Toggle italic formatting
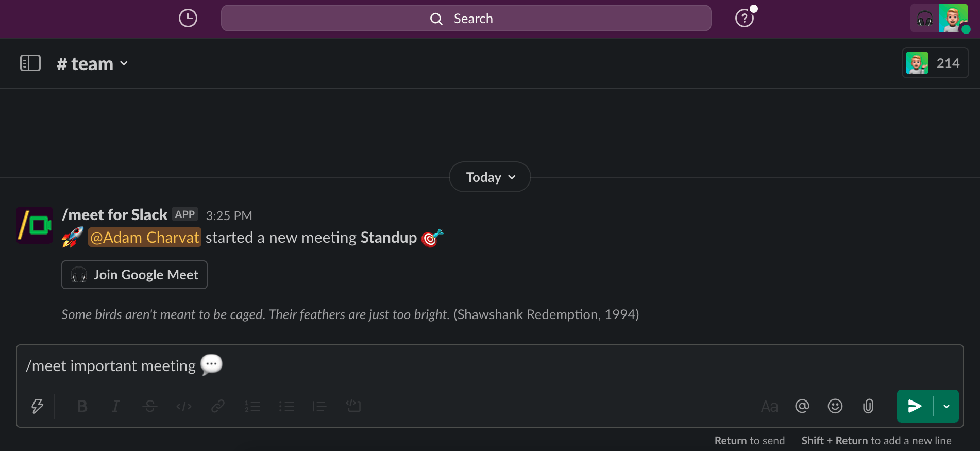980x451 pixels. (116, 406)
